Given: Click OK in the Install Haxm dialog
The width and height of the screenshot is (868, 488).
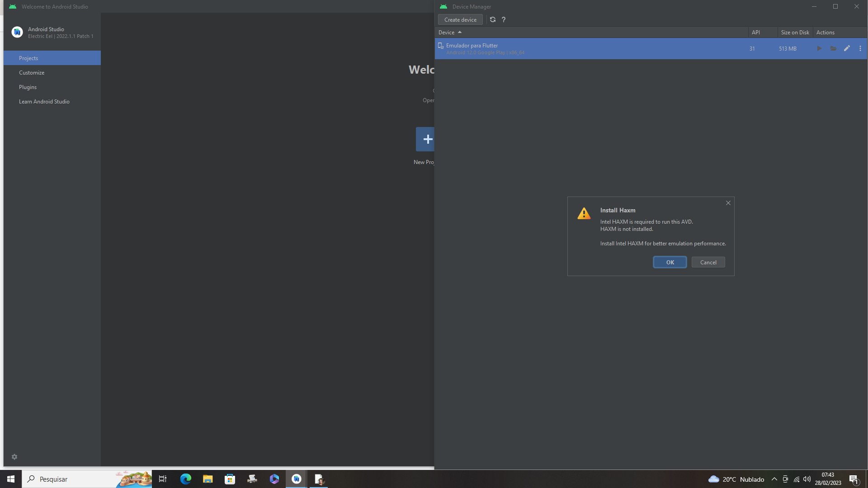Looking at the screenshot, I should [670, 262].
